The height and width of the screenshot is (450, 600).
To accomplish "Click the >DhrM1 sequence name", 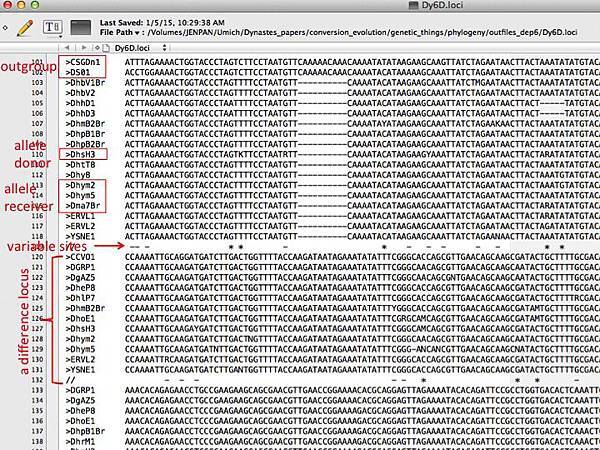I will (x=80, y=442).
